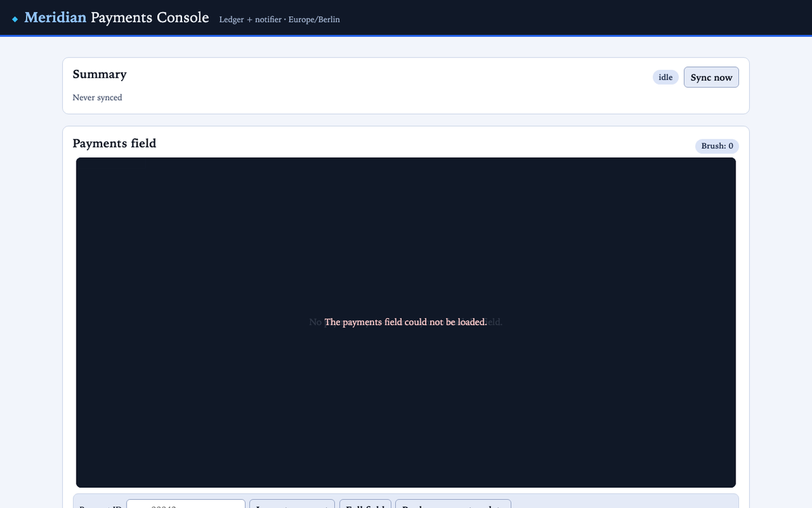Select the idle status badge

click(666, 77)
